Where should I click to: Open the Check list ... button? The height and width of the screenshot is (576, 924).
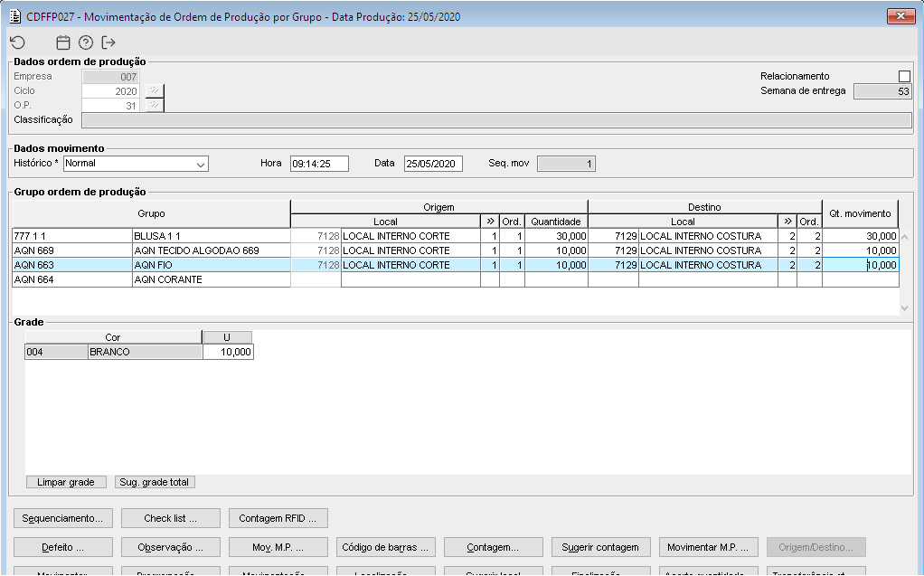(171, 519)
